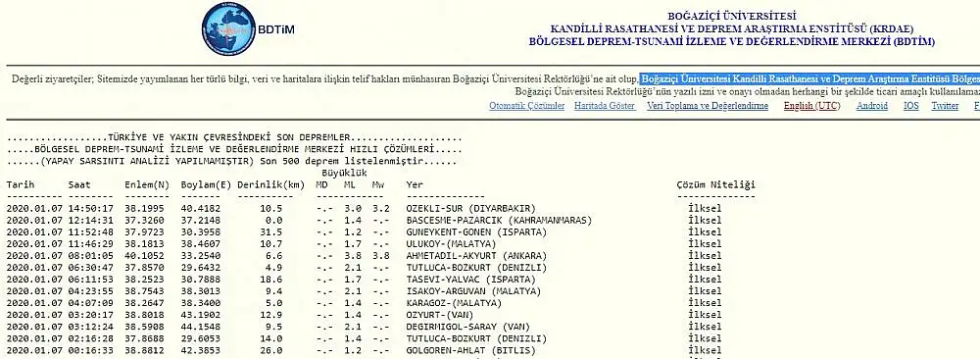980x359 pixels.
Task: Click the Çözüm Niteliği column header
Action: (716, 184)
